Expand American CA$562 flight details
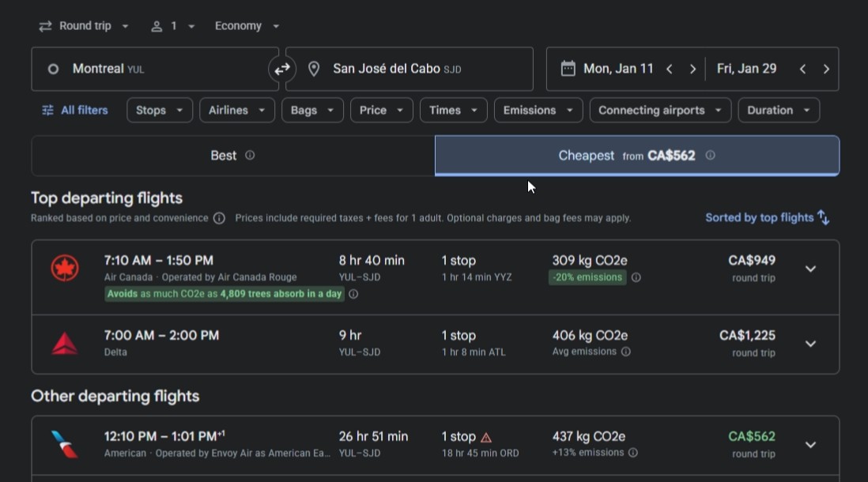 pyautogui.click(x=810, y=445)
